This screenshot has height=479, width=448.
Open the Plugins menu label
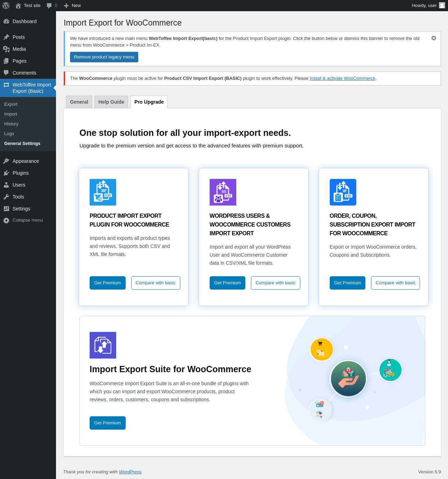pyautogui.click(x=21, y=173)
